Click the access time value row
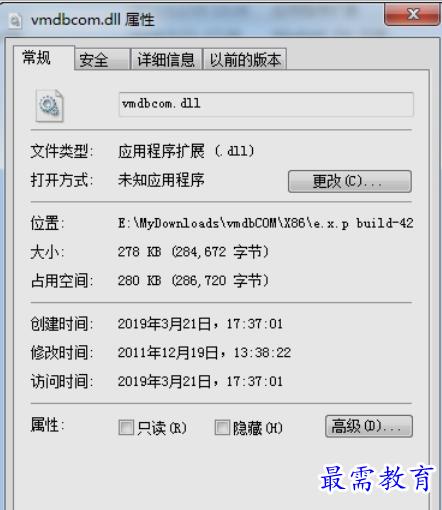442x510 pixels. pyautogui.click(x=200, y=381)
